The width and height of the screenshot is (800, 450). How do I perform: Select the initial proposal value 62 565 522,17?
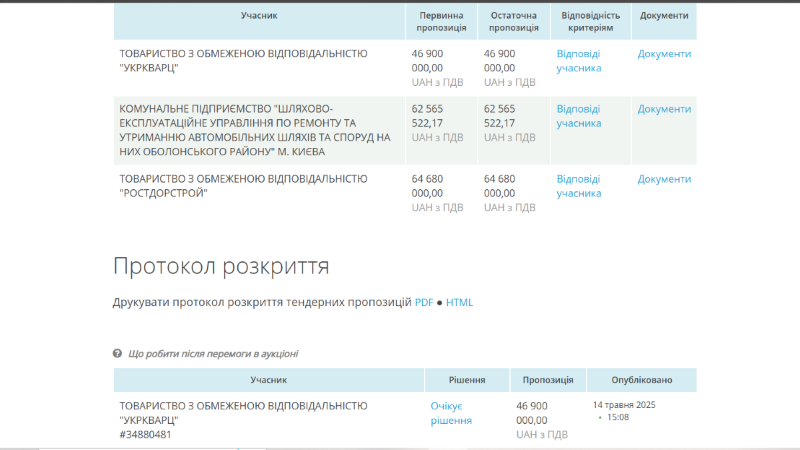(x=428, y=116)
